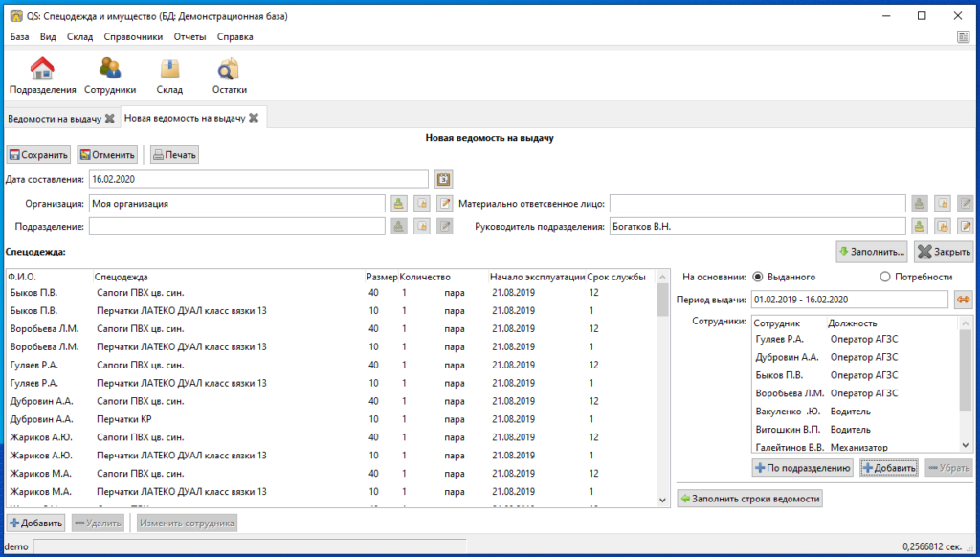Click the clear icon beside Организация field
Image resolution: width=980 pixels, height=557 pixels.
click(x=422, y=204)
